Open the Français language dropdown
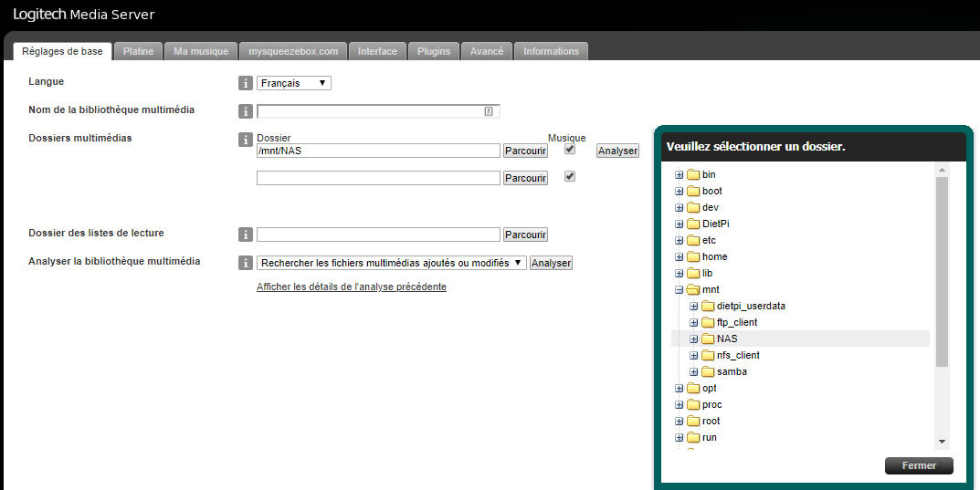The image size is (980, 490). click(294, 83)
